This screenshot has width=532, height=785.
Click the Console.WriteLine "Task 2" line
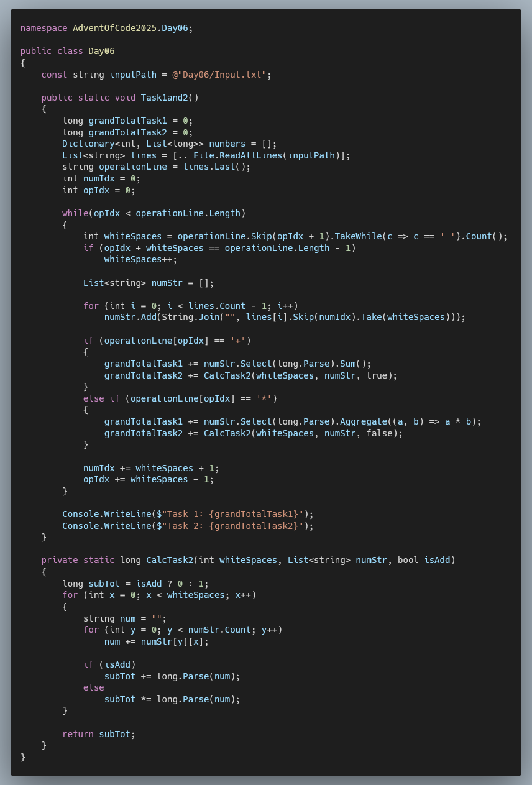(x=188, y=525)
